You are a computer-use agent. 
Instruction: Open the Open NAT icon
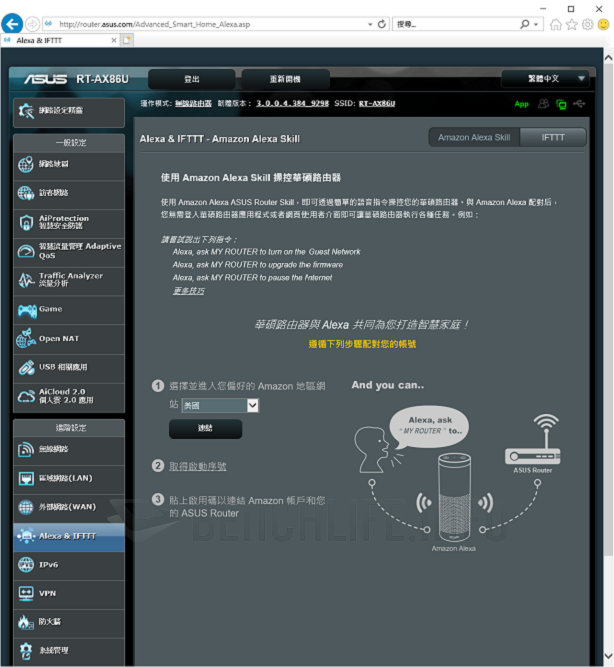(26, 339)
